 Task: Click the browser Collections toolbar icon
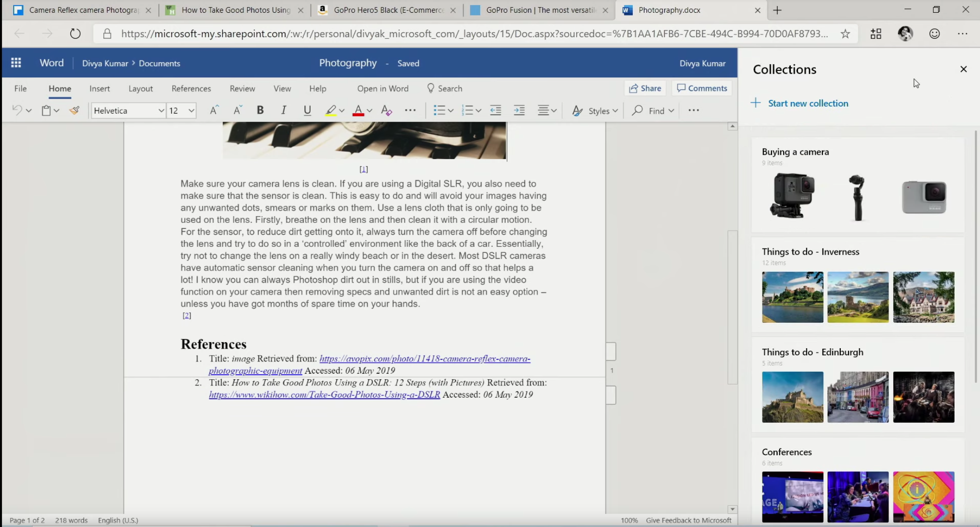[x=876, y=33]
